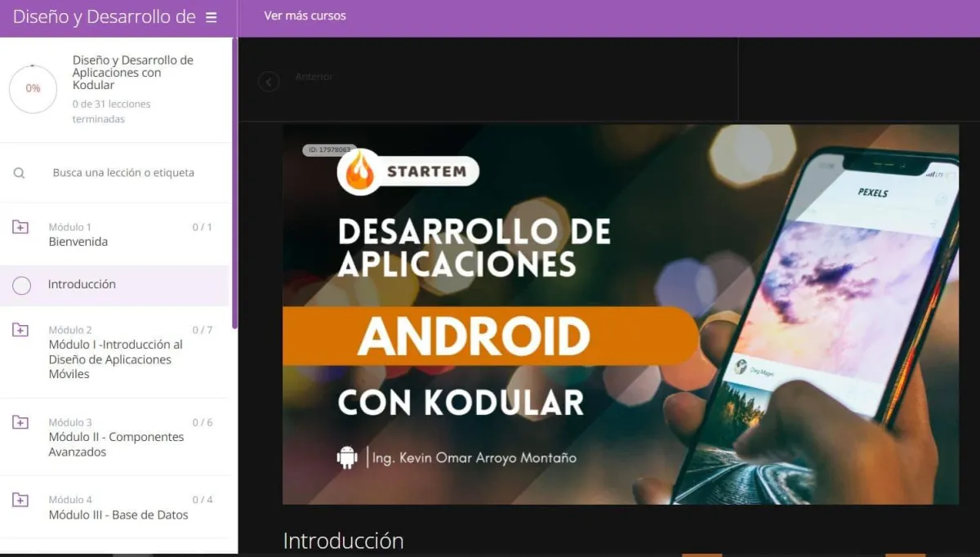
Task: Expand Módulo 3 folder icon
Action: click(x=20, y=422)
